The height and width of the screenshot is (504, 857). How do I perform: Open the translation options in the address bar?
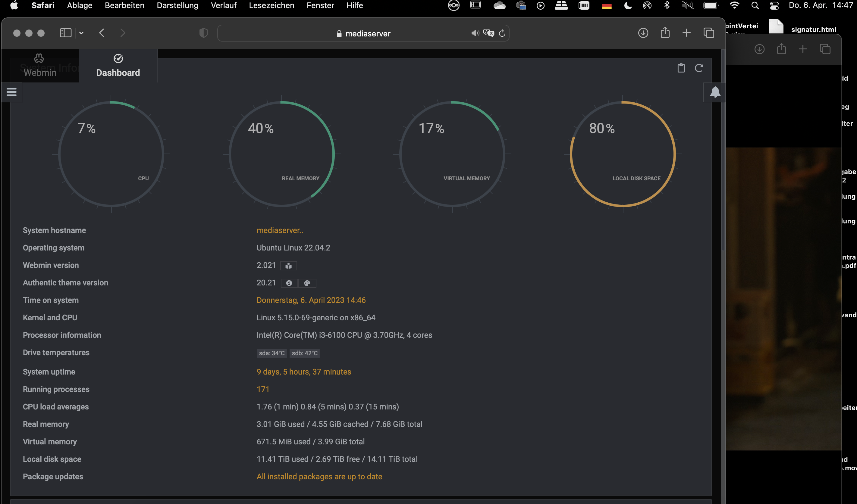pos(489,33)
